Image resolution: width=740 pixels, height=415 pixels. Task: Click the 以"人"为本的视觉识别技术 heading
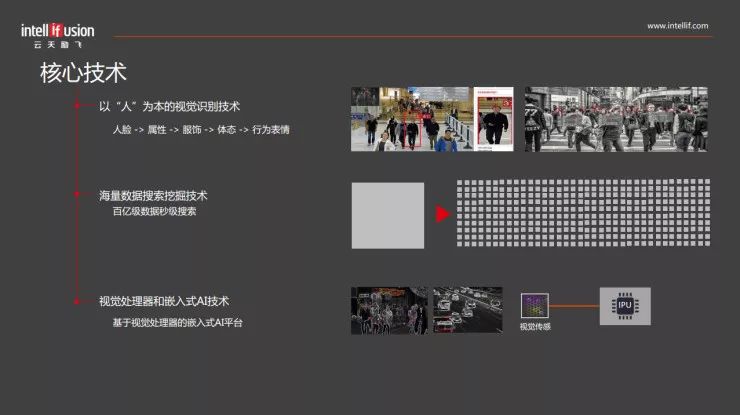[169, 106]
